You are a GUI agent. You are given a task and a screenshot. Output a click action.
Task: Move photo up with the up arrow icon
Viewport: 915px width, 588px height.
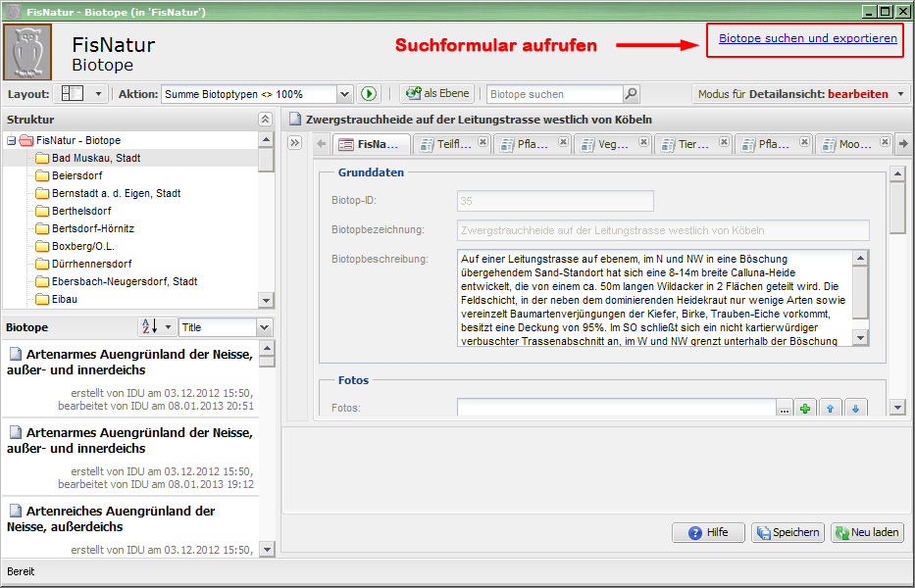pyautogui.click(x=831, y=409)
